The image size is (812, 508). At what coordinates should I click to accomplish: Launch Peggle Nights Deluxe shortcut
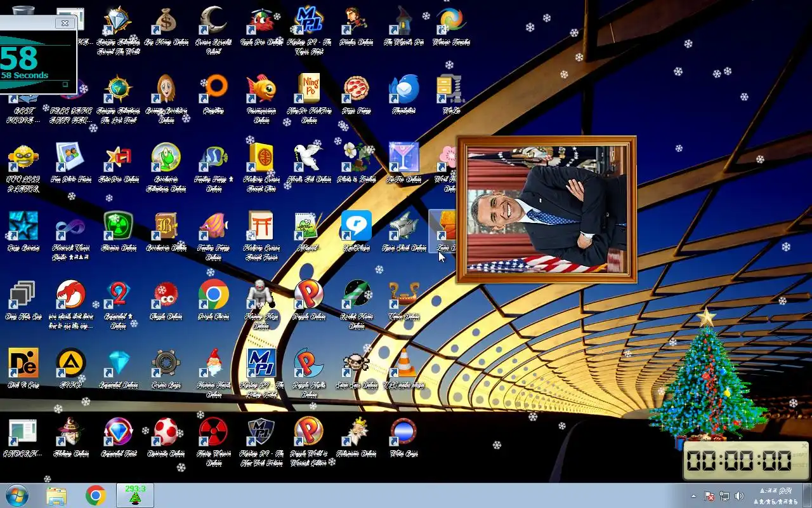coord(309,363)
